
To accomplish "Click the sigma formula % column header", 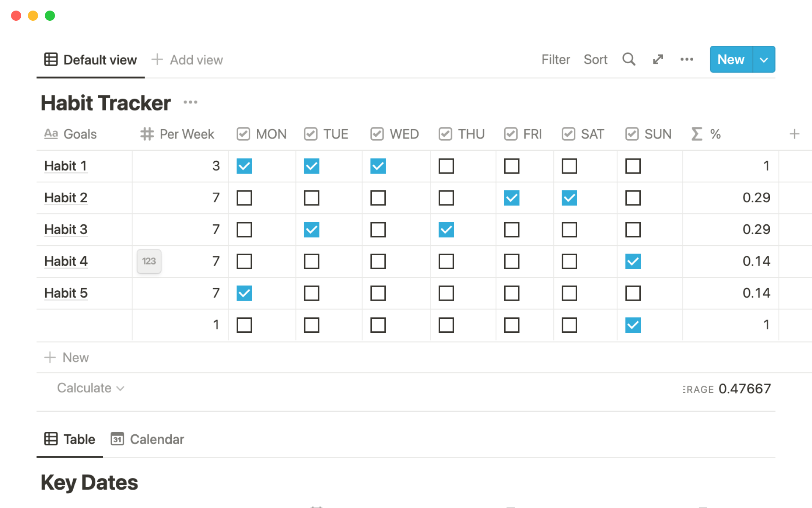I will tap(706, 134).
